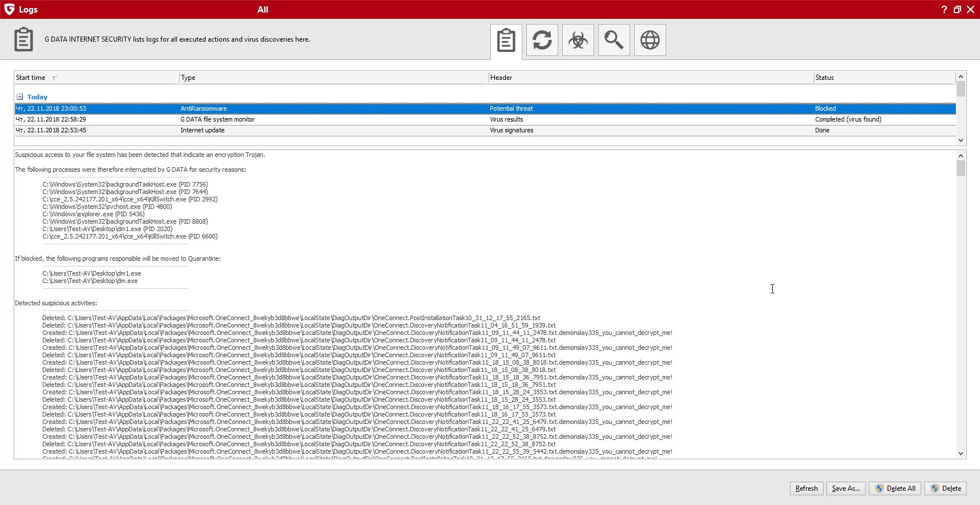Click the explorer.exe (PID 5436) line
The image size is (980, 505).
94,214
